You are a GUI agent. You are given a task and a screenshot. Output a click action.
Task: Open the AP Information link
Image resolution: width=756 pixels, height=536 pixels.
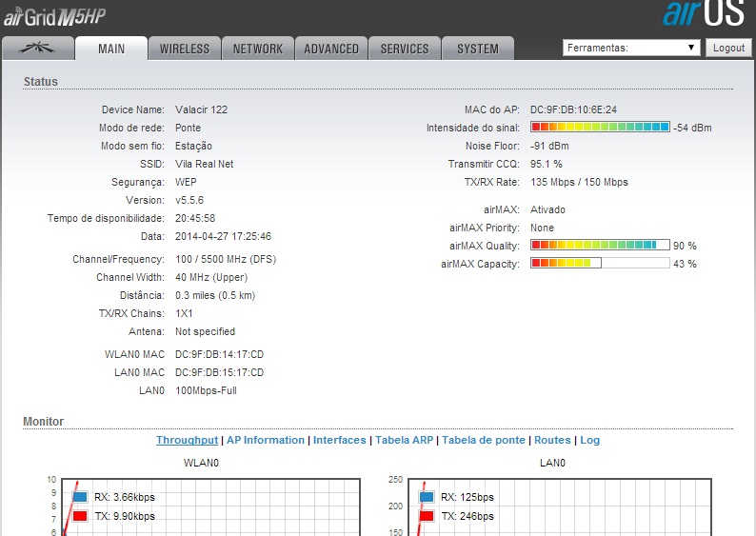pyautogui.click(x=266, y=440)
